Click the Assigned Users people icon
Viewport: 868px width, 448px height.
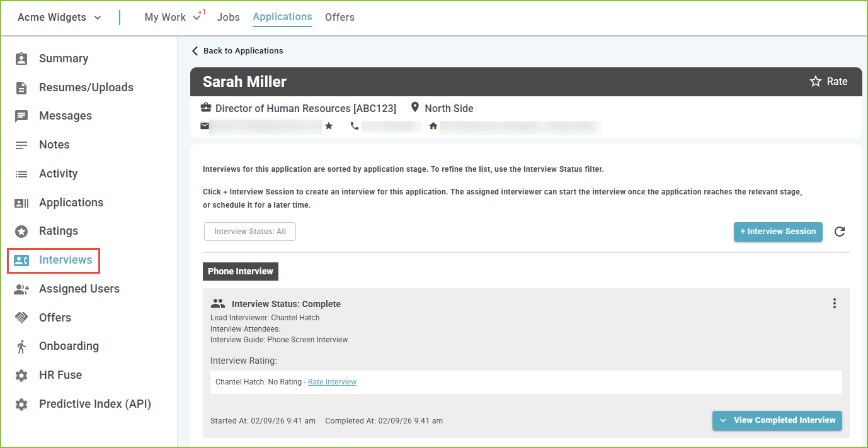21,289
